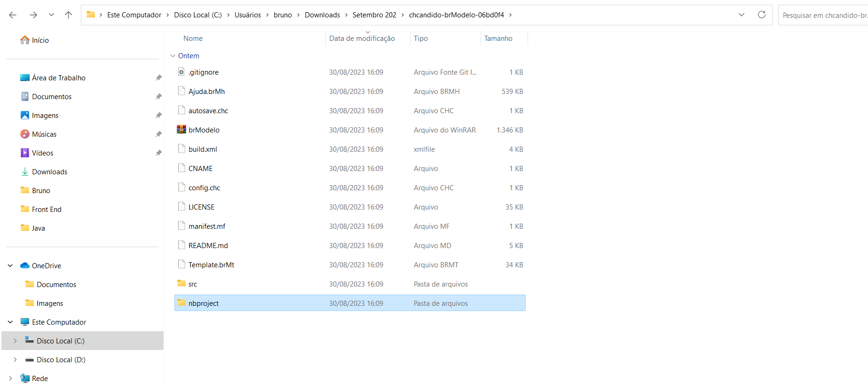This screenshot has width=868, height=389.
Task: Click the Rede network icon
Action: point(25,378)
